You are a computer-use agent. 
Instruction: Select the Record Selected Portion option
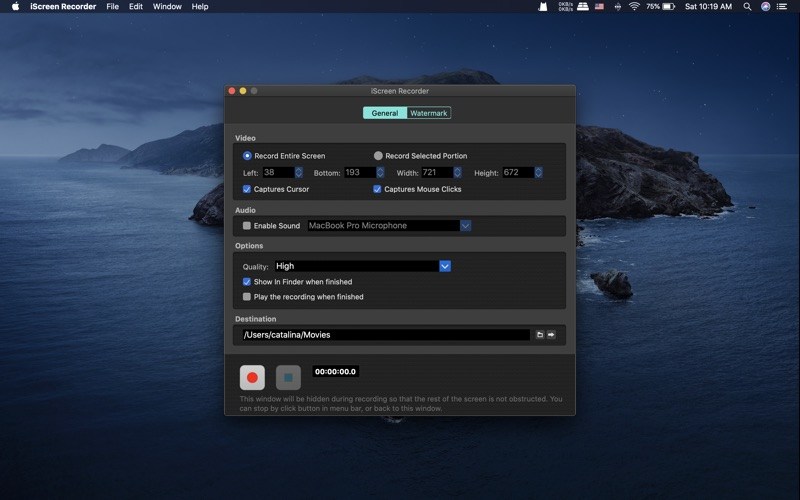point(378,156)
